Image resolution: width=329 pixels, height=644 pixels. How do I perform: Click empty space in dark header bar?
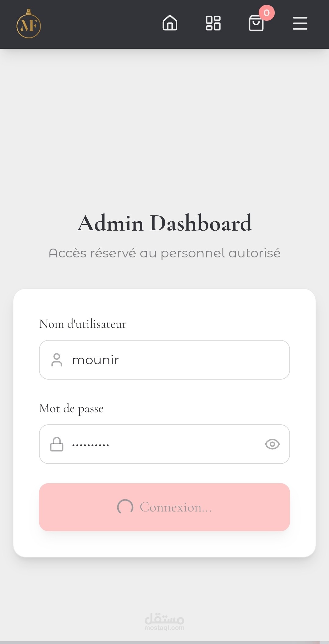tap(101, 24)
